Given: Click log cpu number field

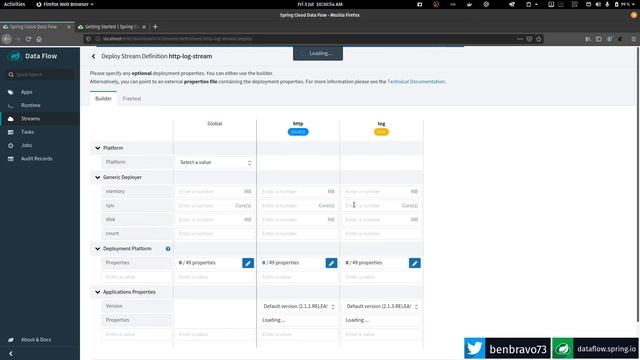Looking at the screenshot, I should point(382,206).
